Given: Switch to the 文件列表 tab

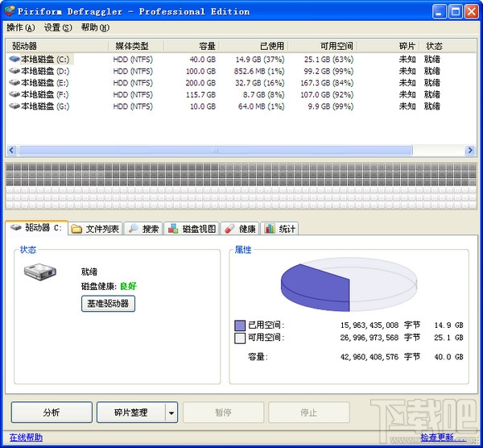Looking at the screenshot, I should (x=96, y=229).
